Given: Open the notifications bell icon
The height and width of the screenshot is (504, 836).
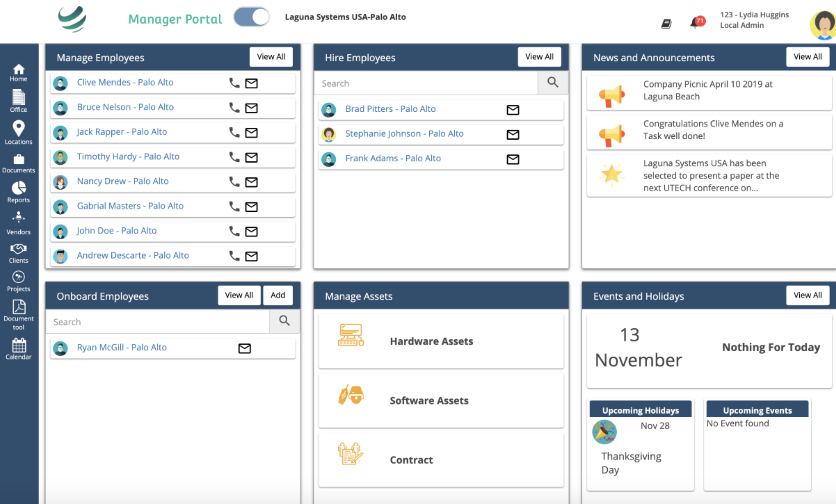Looking at the screenshot, I should tap(696, 22).
